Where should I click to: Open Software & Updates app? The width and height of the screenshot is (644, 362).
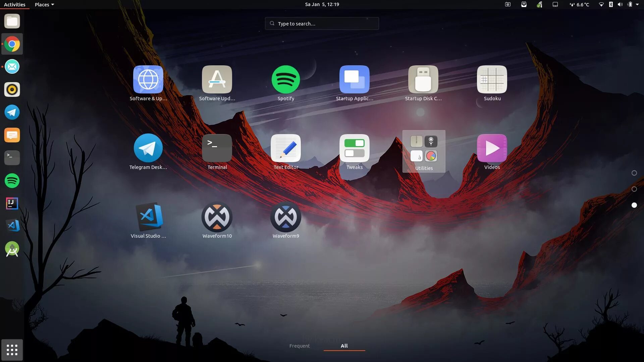coord(148,83)
